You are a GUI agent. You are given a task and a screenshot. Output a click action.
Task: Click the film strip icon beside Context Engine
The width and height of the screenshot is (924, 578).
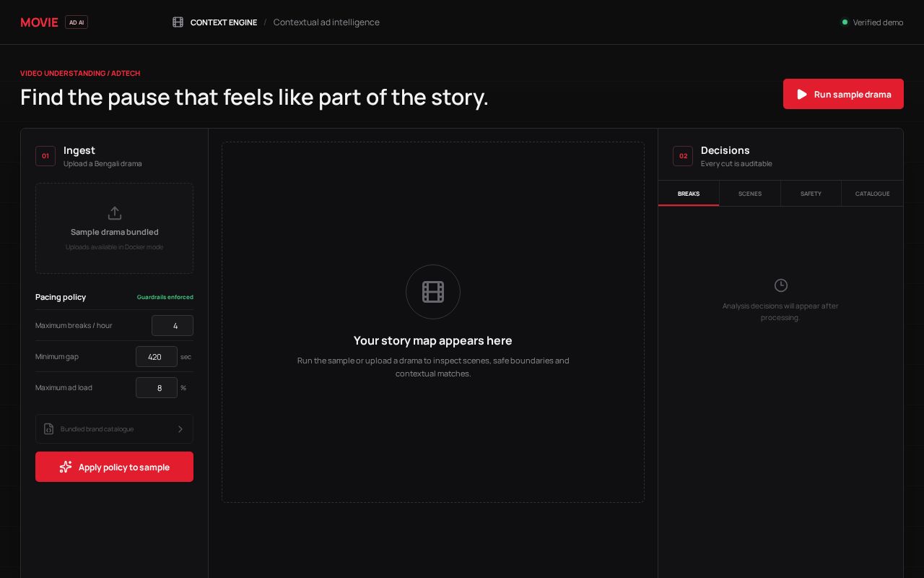pos(178,22)
